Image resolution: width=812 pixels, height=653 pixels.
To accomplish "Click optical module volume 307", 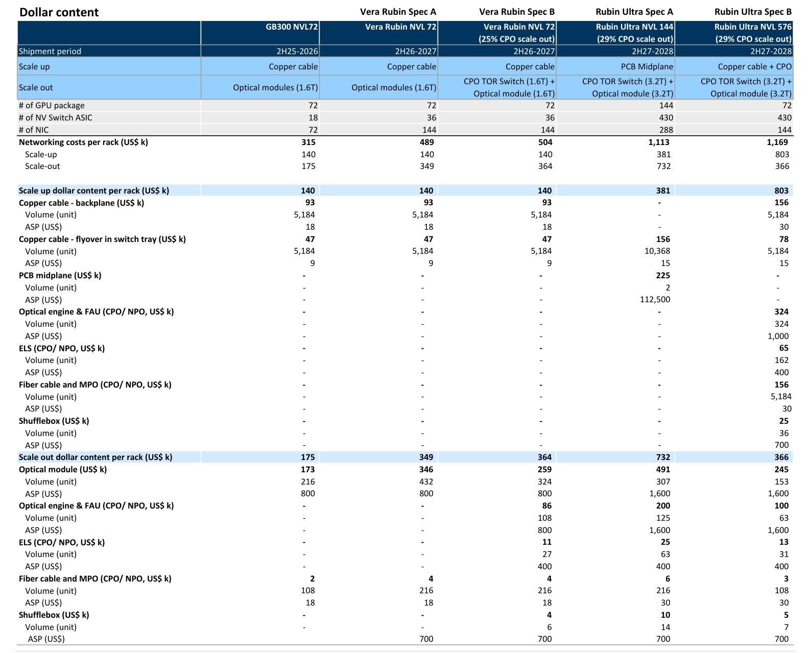I will (663, 481).
